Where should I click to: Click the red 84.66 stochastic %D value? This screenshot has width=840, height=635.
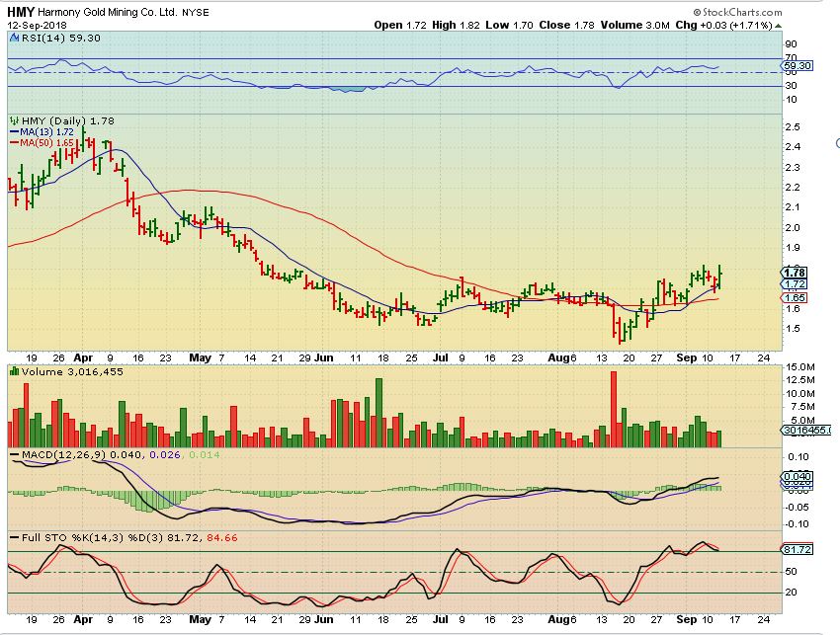(221, 537)
